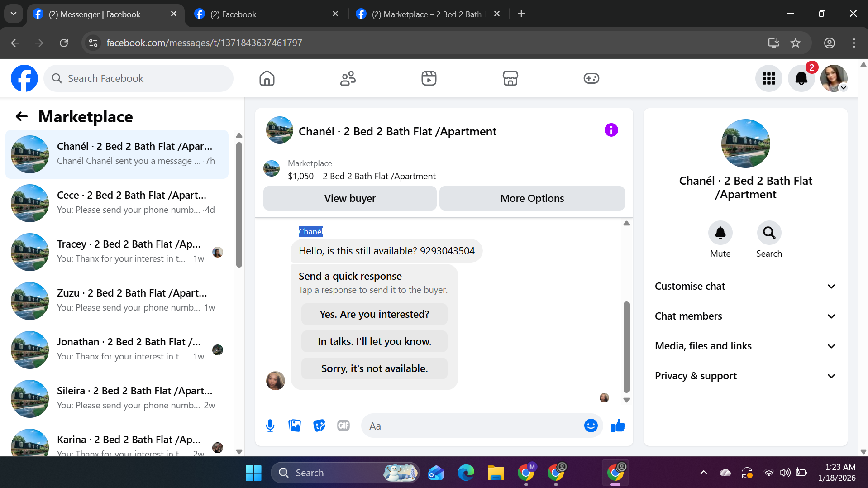The image size is (868, 488).
Task: Click the chat messages scrollbar thumb
Action: [626, 347]
